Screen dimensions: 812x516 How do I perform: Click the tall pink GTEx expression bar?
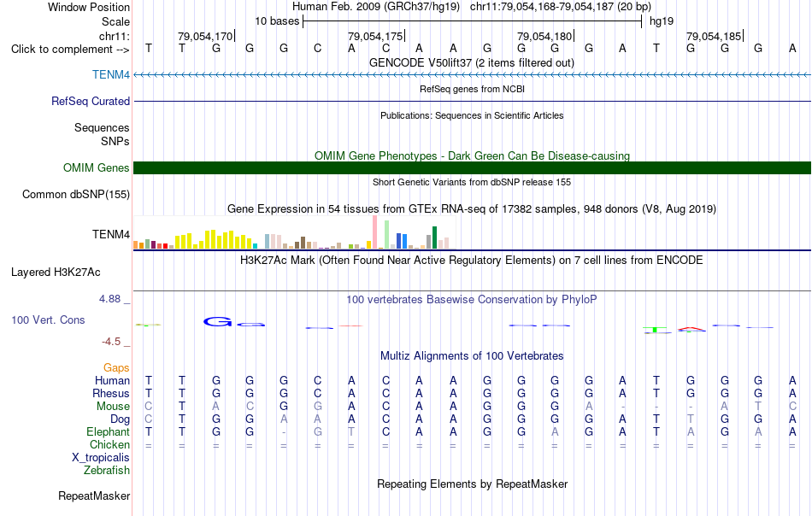pyautogui.click(x=375, y=232)
